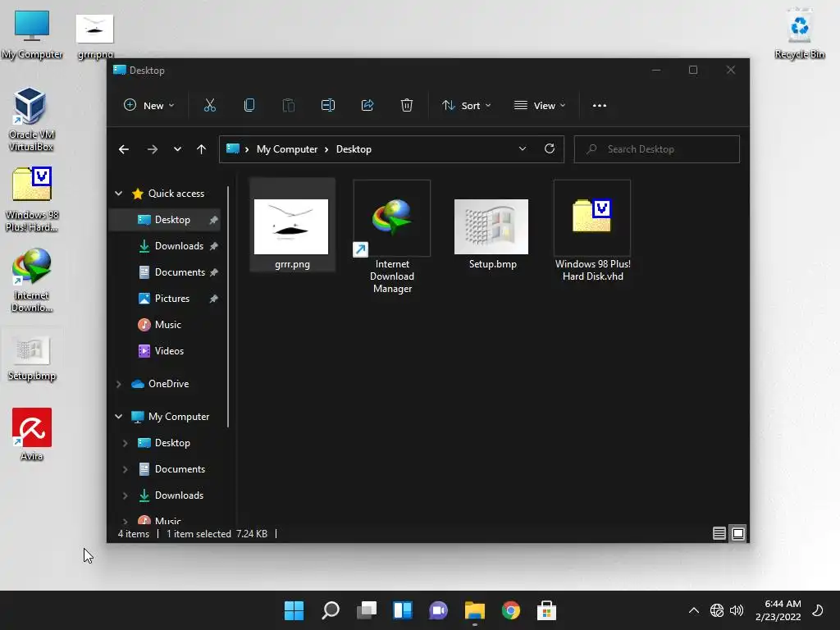Click the Delete trash can icon
840x630 pixels.
coord(407,106)
